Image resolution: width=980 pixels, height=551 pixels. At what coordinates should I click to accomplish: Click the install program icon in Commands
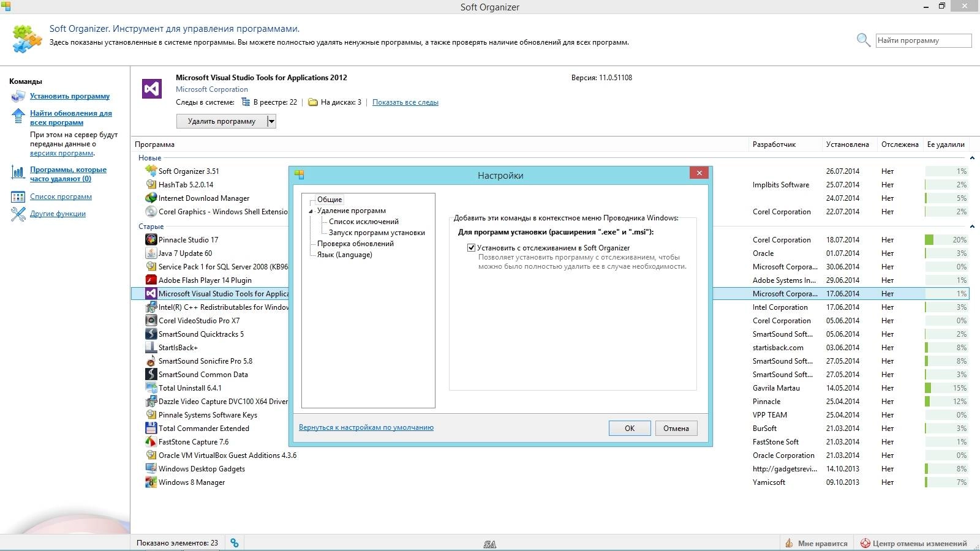pyautogui.click(x=18, y=96)
